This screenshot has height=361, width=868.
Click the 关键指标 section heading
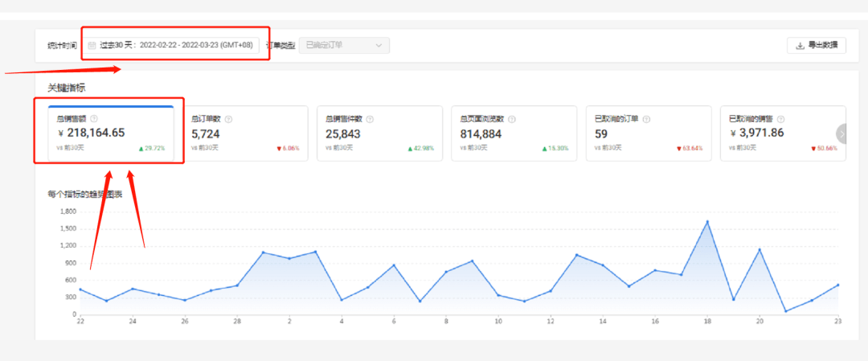click(x=67, y=88)
